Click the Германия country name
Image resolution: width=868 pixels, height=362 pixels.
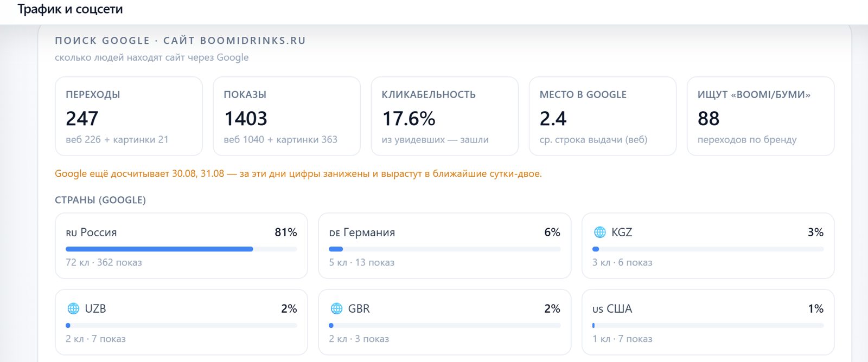coord(369,232)
